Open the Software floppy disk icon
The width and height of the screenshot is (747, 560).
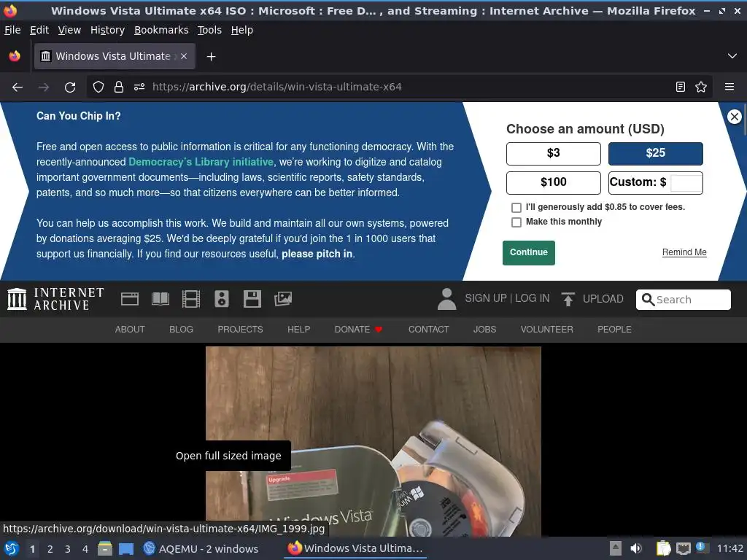pos(252,299)
